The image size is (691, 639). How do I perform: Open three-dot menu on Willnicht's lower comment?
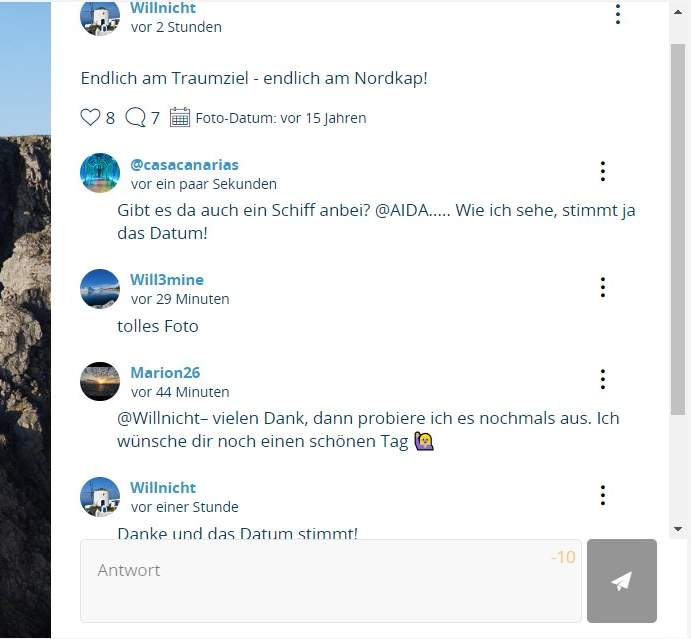point(603,495)
